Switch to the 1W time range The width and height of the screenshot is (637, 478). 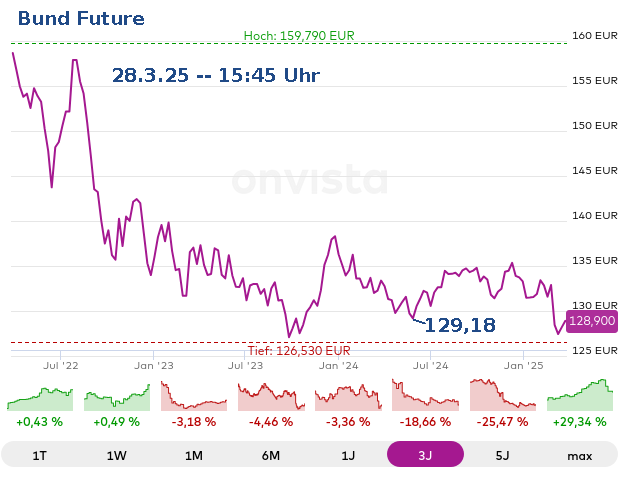coord(117,455)
